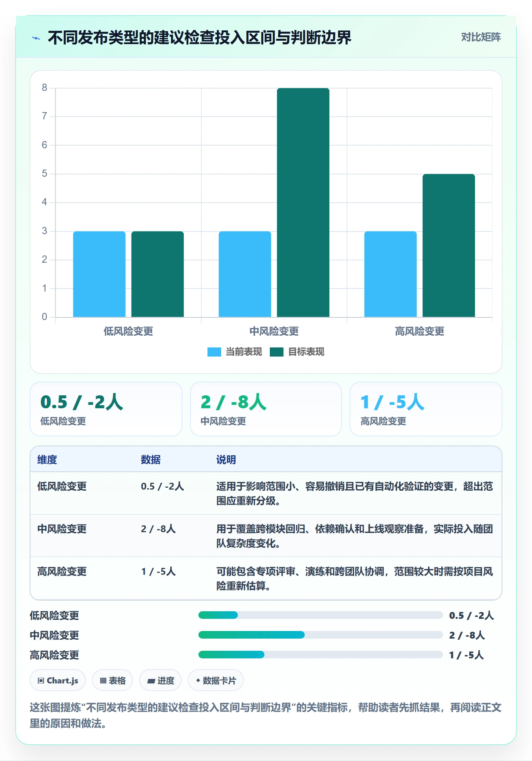Click the 说明 column header
Image resolution: width=532 pixels, height=761 pixels.
(x=226, y=460)
